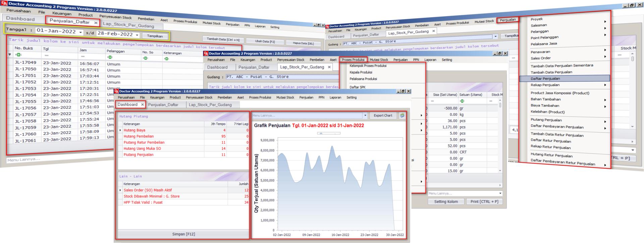Select the Hutang Pembelian row
The image size is (644, 243).
coord(184,136)
